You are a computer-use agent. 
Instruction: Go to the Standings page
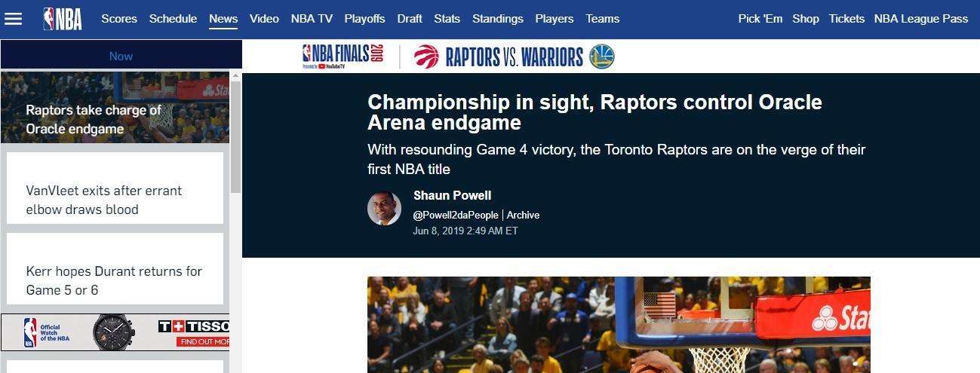click(x=497, y=19)
